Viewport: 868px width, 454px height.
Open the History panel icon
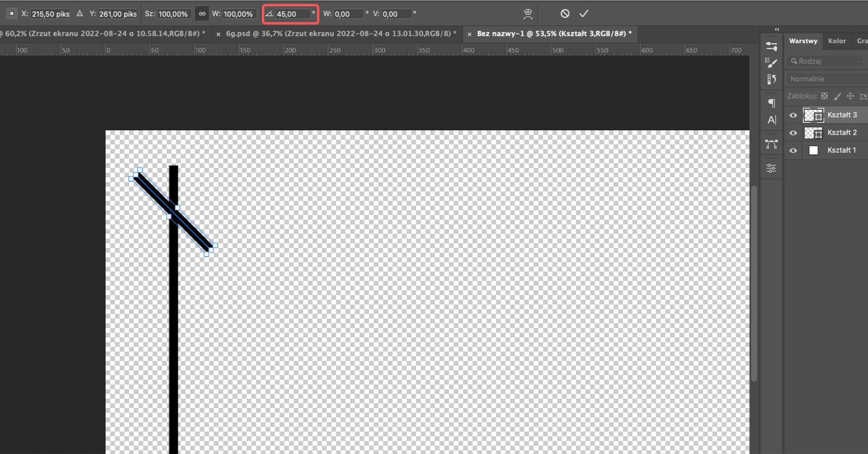pos(772,80)
